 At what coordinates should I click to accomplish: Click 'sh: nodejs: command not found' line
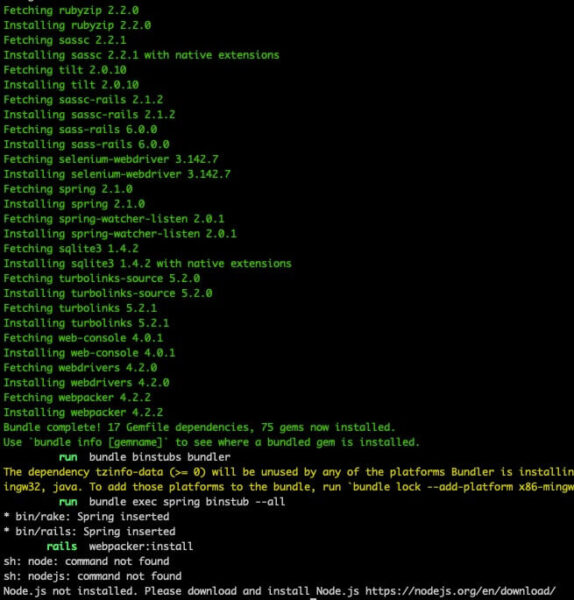[93, 577]
